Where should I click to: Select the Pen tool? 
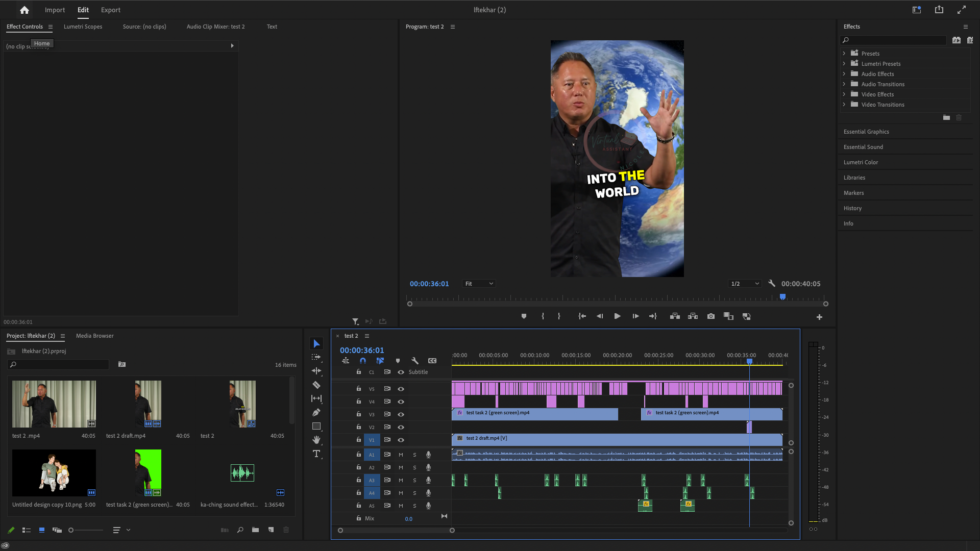tap(316, 412)
